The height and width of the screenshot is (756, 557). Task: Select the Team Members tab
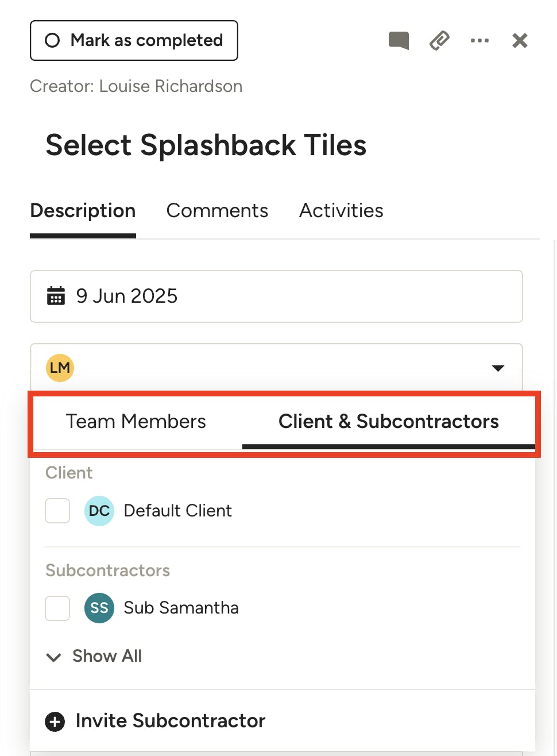[x=136, y=422]
